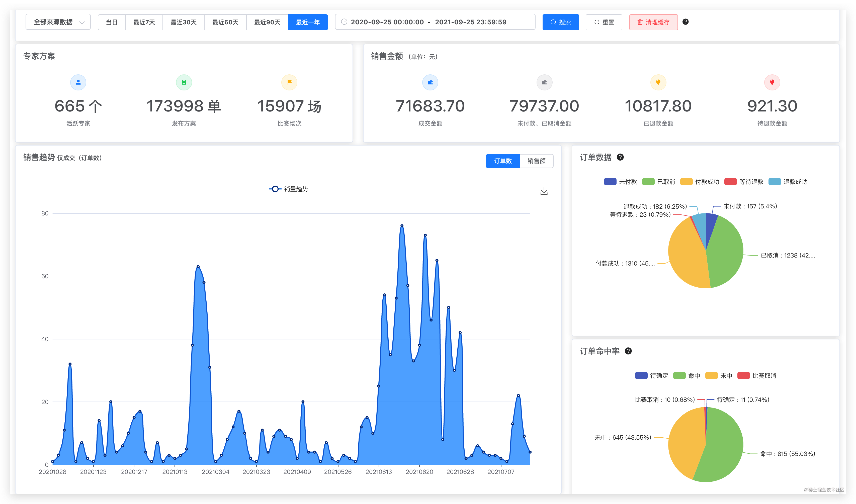Screen dimensions: 856x504
Task: Open the 订单数据 help question mark icon
Action: pos(621,157)
